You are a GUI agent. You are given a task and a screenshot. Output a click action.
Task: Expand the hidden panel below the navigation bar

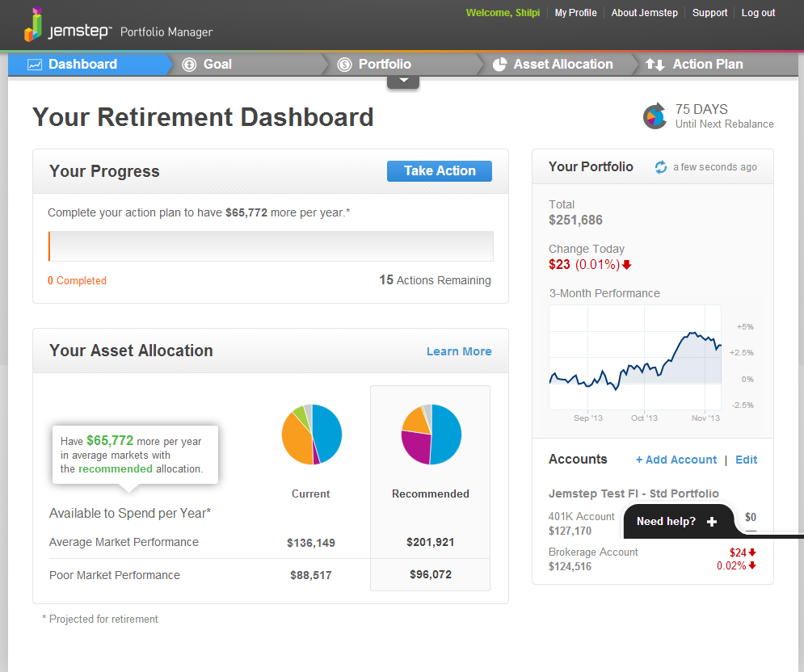402,80
